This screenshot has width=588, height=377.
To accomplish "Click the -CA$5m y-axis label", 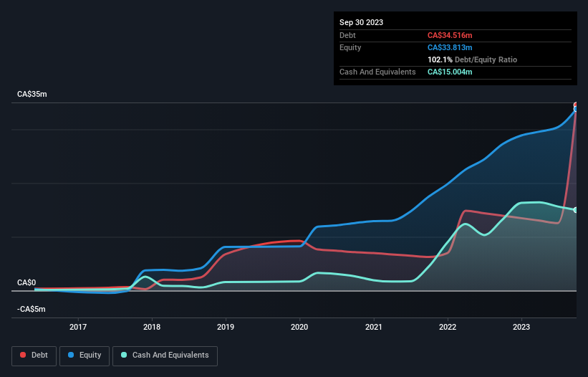I will click(x=31, y=310).
